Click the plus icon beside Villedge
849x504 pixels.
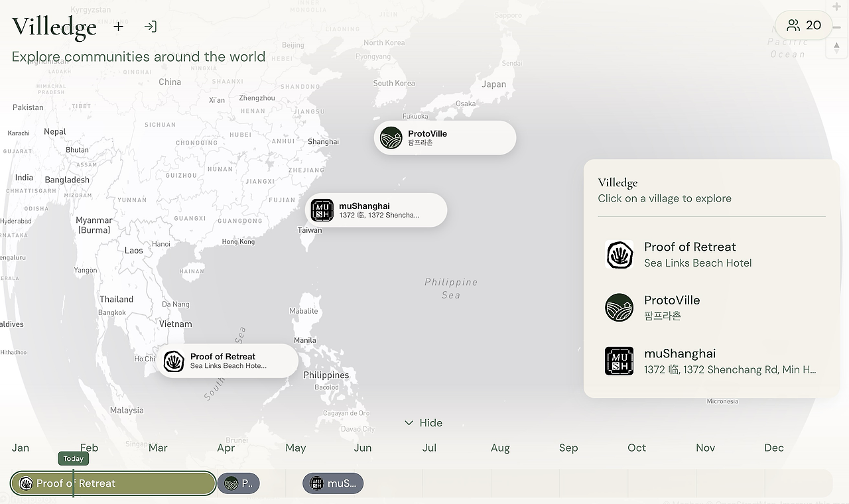tap(118, 27)
